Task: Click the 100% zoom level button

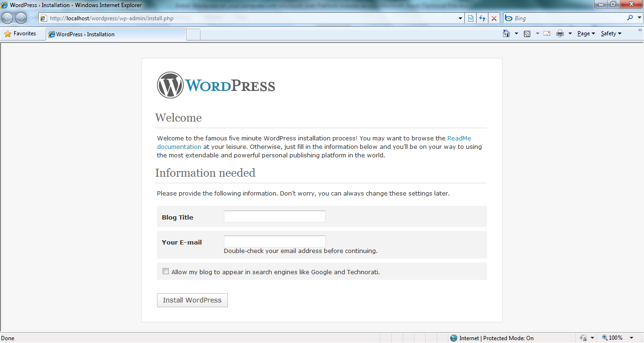Action: [612, 338]
